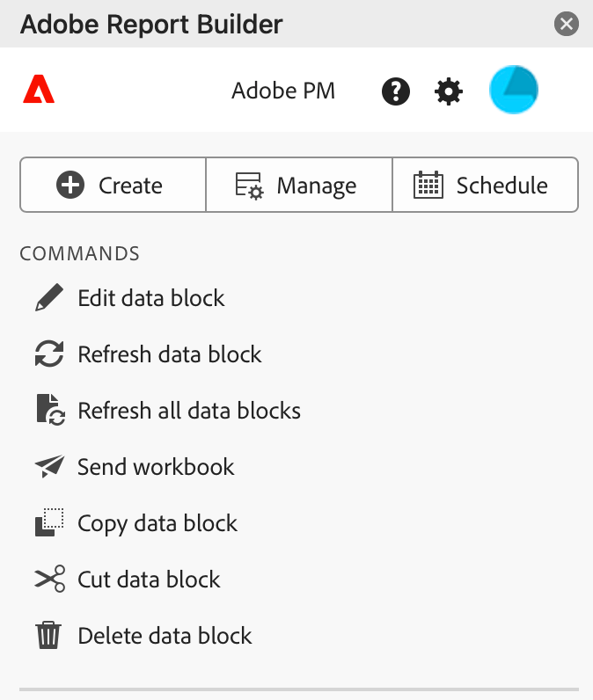
Task: Open settings with the gear icon
Action: (449, 91)
